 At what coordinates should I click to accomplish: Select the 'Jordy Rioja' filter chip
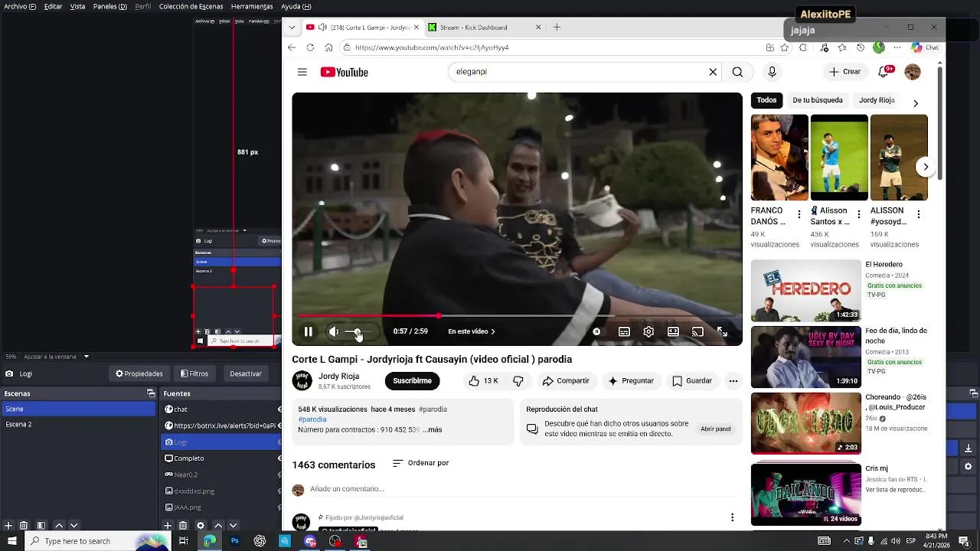877,100
